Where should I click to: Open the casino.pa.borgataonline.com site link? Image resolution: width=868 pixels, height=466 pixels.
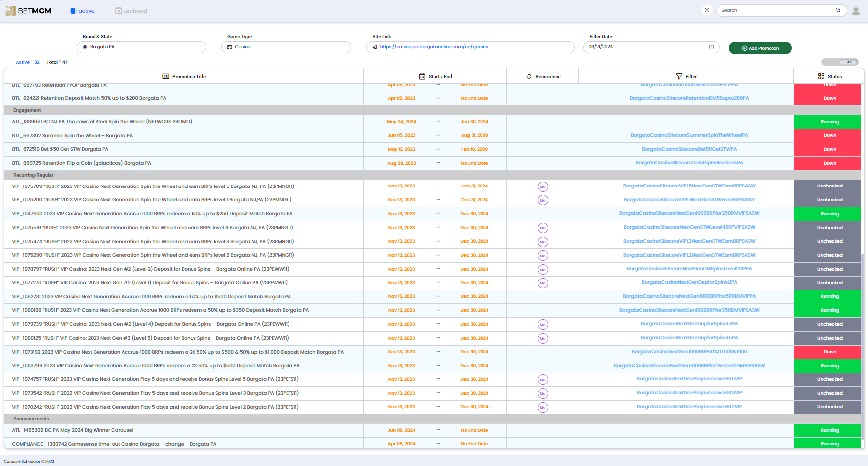pos(434,47)
